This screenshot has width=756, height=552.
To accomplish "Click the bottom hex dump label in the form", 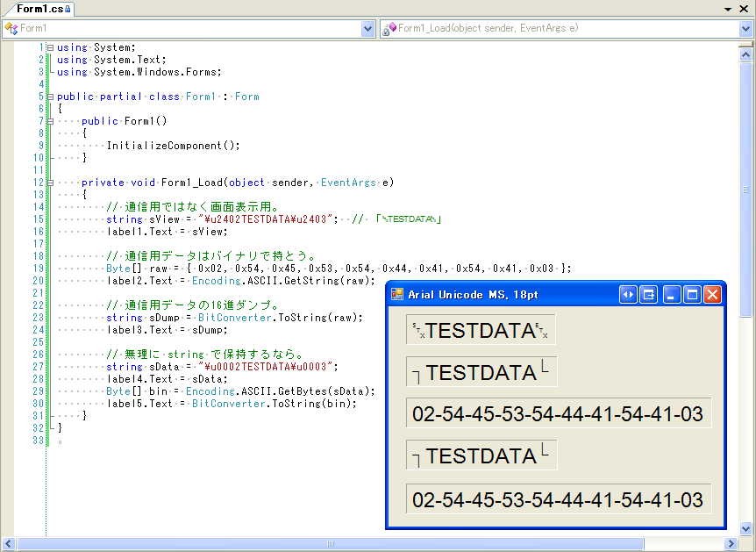I will click(559, 499).
